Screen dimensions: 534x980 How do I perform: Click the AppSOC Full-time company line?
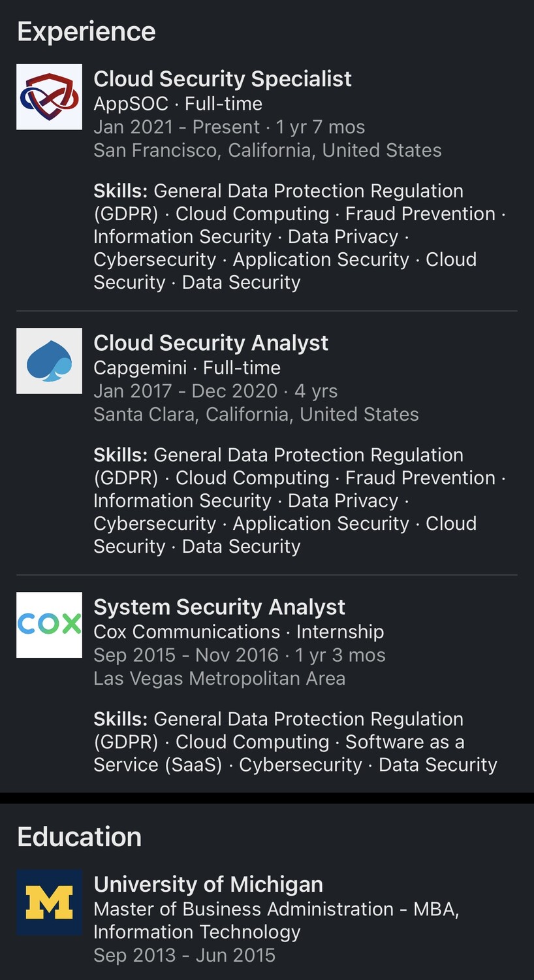[178, 104]
